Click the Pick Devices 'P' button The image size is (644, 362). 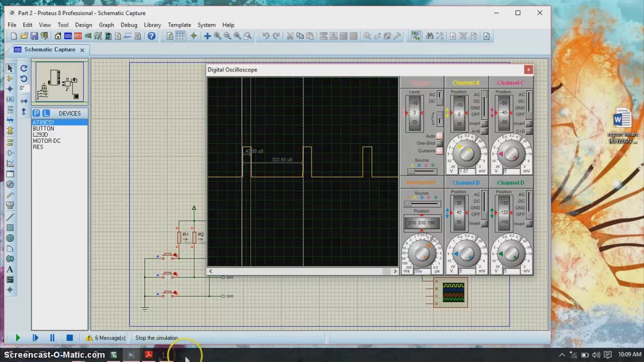[x=36, y=113]
